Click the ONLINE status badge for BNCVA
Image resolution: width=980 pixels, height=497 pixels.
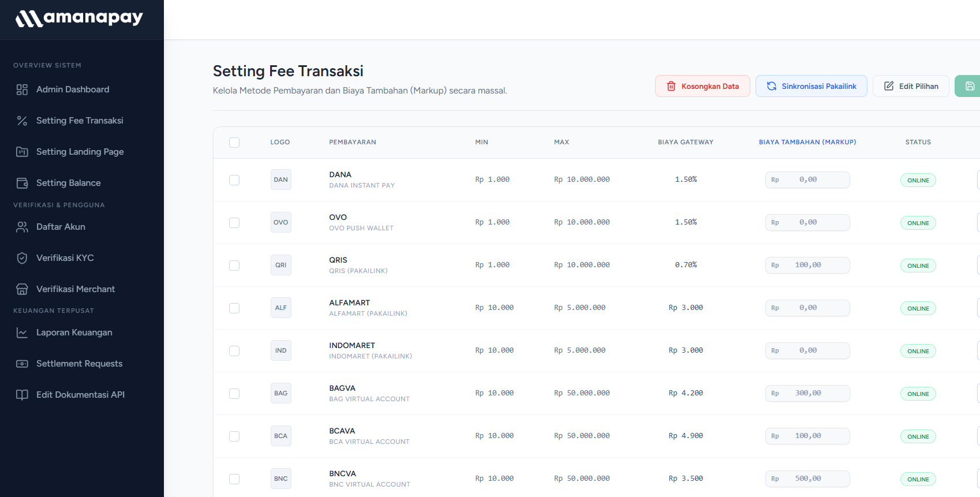click(918, 479)
